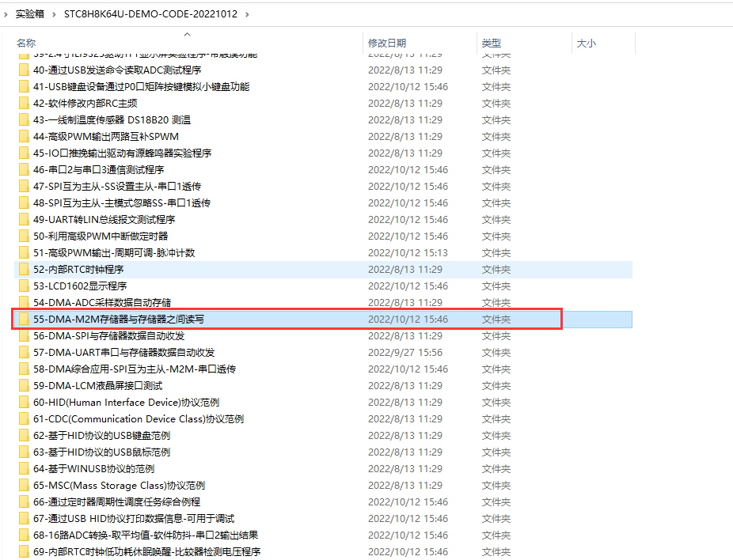Click folder icon of 45-IO口推挽输出驱动有源蜂鸣器

[24, 153]
